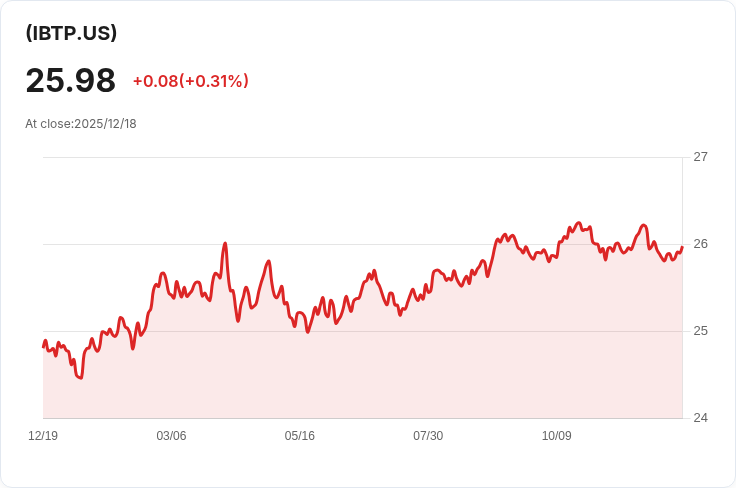736x488 pixels.
Task: Click the chart line's starting point above 12/19
Action: (44, 347)
